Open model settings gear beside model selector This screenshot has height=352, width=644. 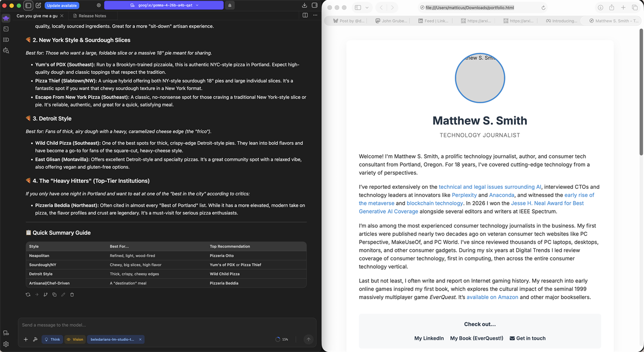99,6
